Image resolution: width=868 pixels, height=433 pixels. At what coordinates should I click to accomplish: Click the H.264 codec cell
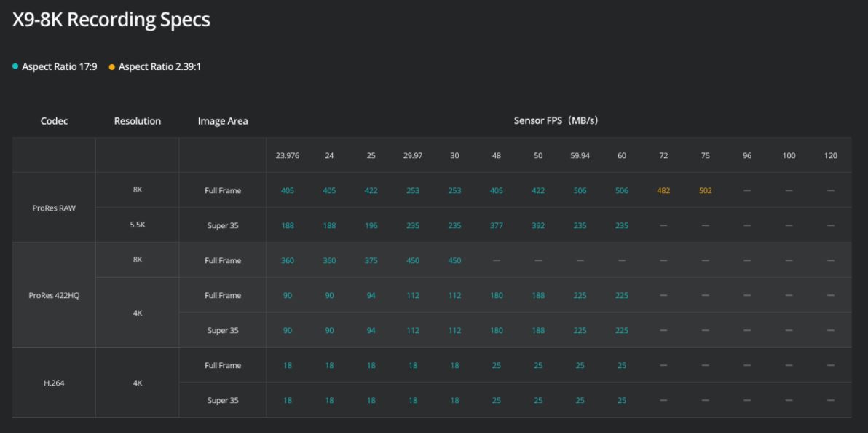[54, 383]
